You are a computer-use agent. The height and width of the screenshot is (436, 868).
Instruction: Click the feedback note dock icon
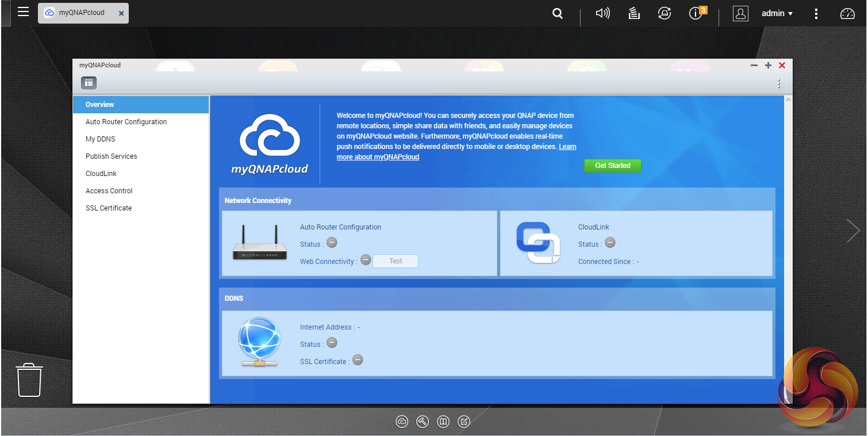[464, 422]
